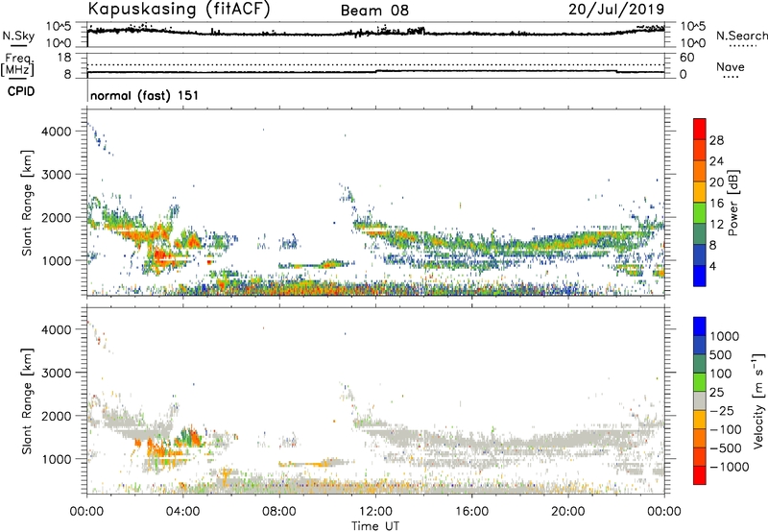This screenshot has width=768, height=532.
Task: Click the normal (fast) 151 mode text
Action: (145, 95)
